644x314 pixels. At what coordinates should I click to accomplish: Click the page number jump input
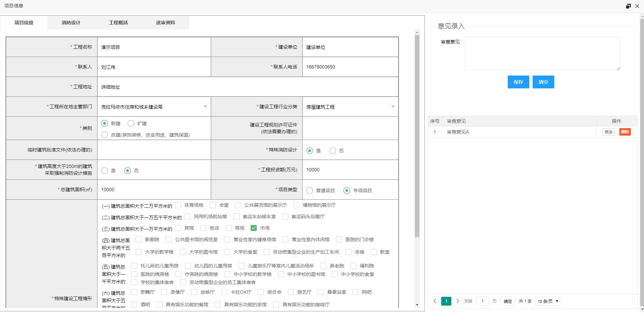[482, 301]
